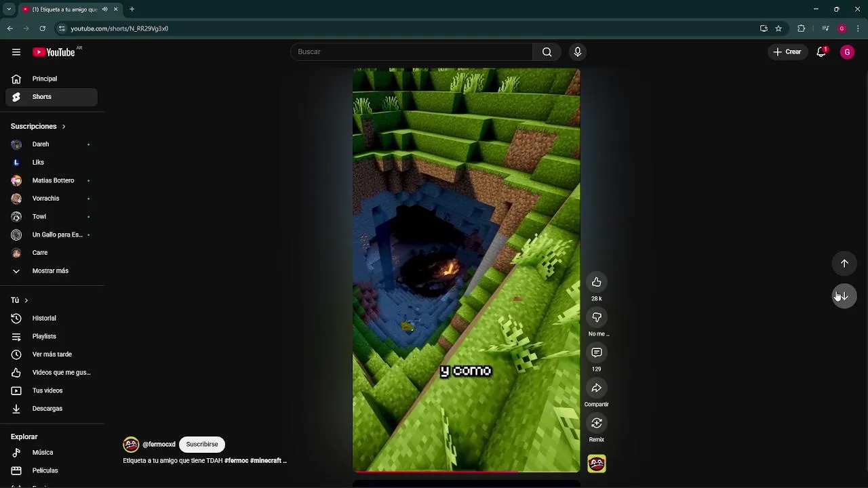Share the short via Compartir icon
This screenshot has height=488, width=868.
pos(597,388)
